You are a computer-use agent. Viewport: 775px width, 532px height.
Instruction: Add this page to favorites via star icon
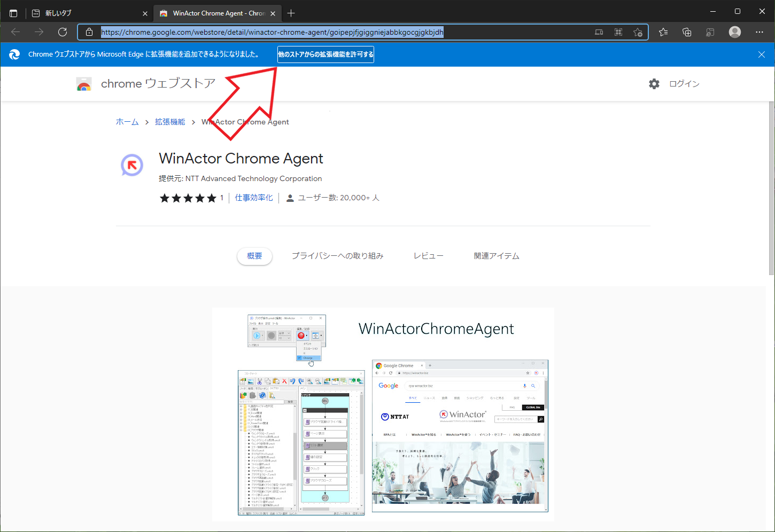click(x=638, y=32)
